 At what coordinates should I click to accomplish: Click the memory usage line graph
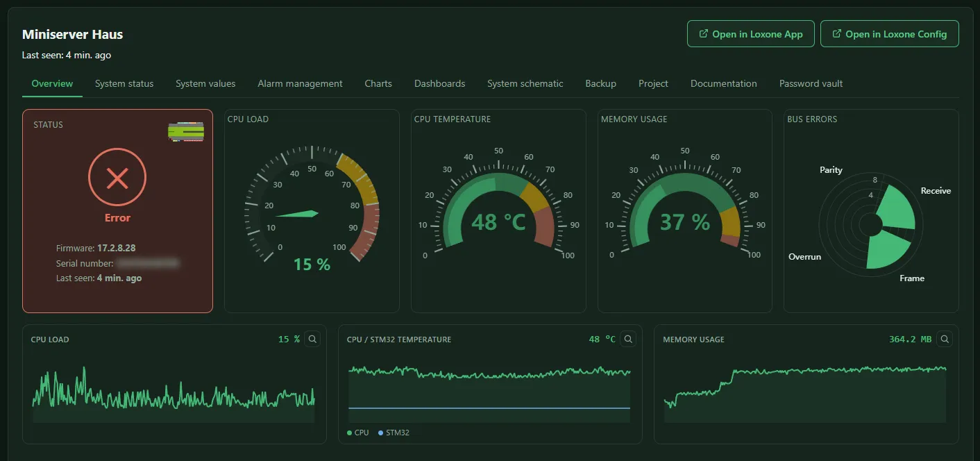point(805,394)
